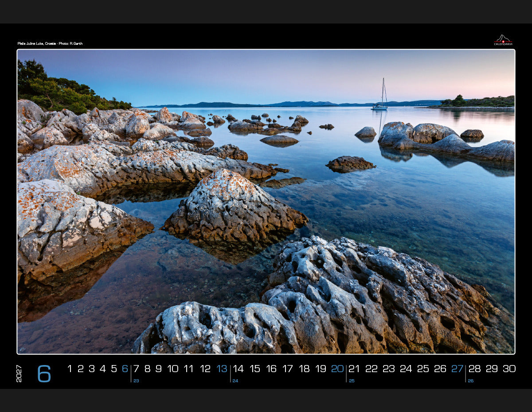The height and width of the screenshot is (412, 532).
Task: Click the 2027 year label
Action: 19,373
